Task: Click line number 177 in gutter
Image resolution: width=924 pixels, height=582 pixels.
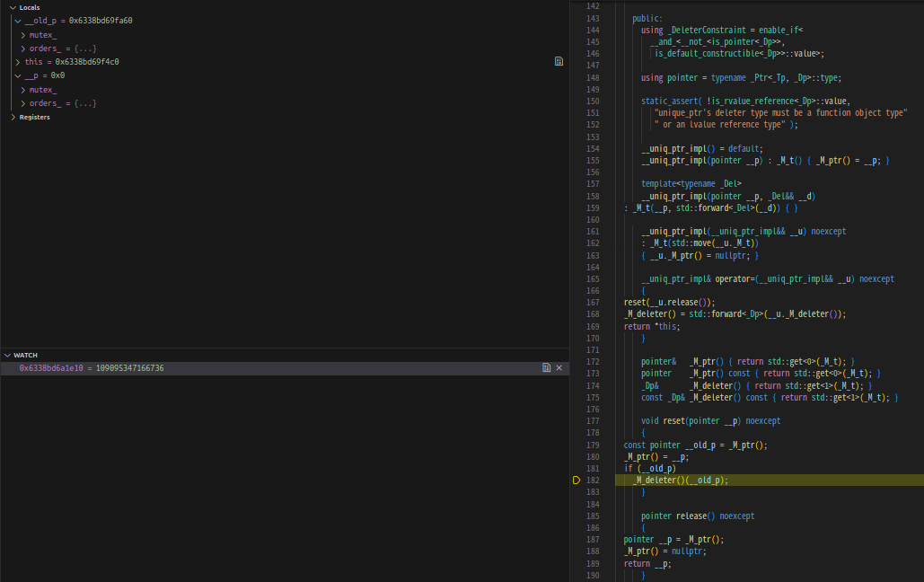Action: click(593, 421)
